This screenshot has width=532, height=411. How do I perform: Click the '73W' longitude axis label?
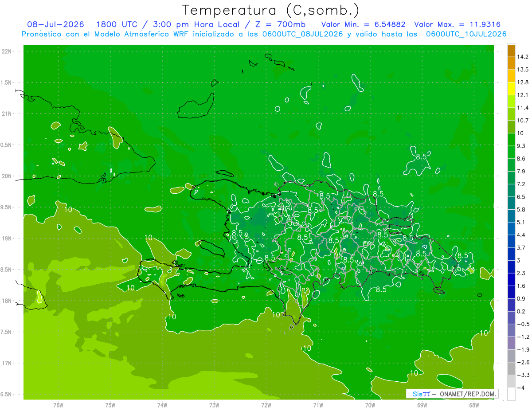pos(214,405)
